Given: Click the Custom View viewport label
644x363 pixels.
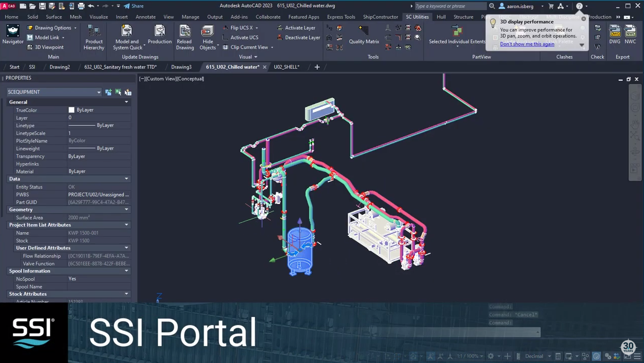Looking at the screenshot, I should [161, 79].
